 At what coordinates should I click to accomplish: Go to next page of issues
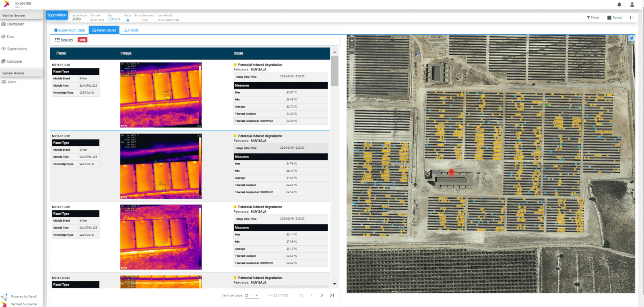pos(322,295)
